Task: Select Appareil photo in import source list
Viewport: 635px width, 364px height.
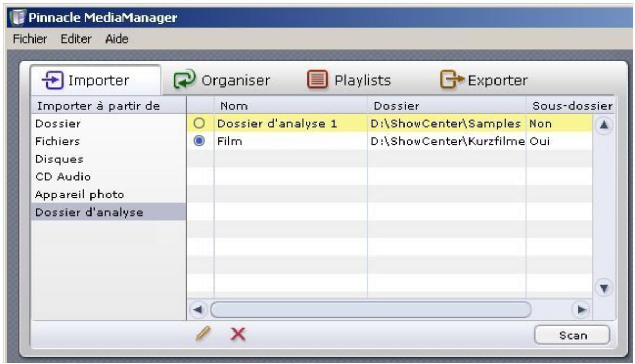Action: tap(109, 194)
